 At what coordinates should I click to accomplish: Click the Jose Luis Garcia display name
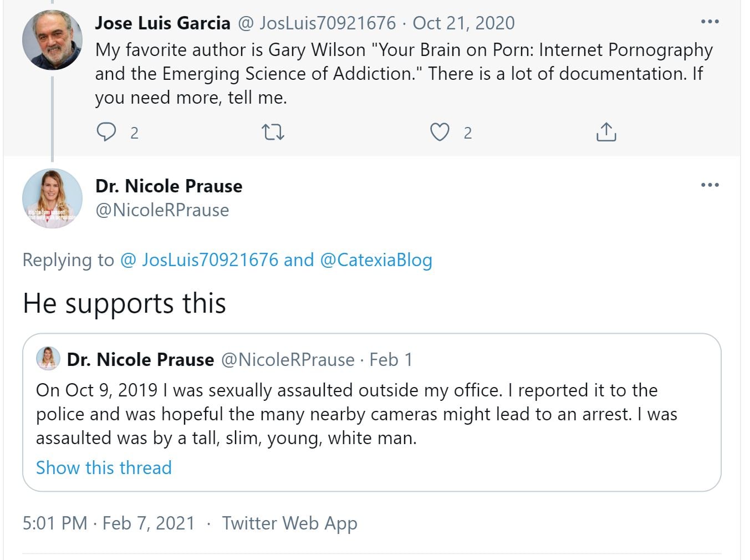[x=162, y=23]
